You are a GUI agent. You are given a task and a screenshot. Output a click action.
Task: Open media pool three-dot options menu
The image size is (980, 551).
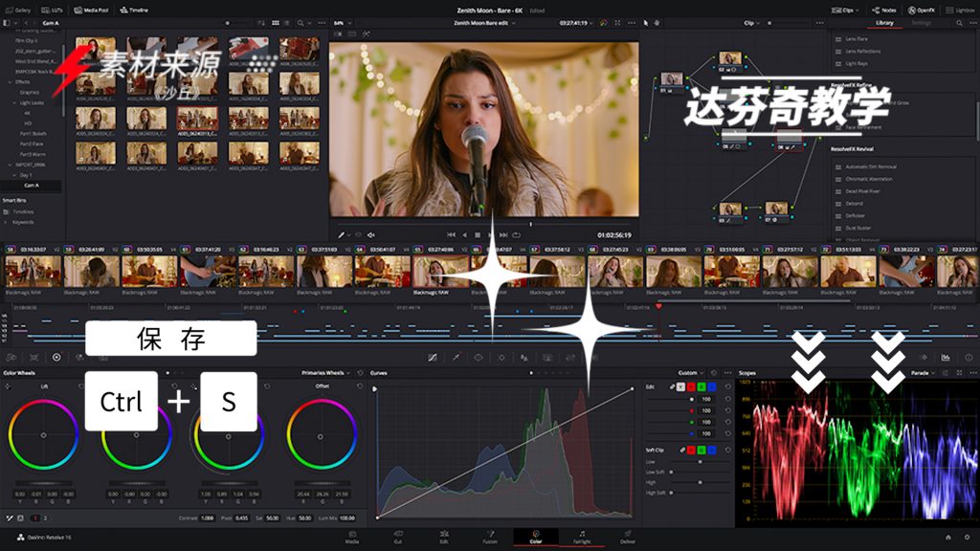point(322,23)
